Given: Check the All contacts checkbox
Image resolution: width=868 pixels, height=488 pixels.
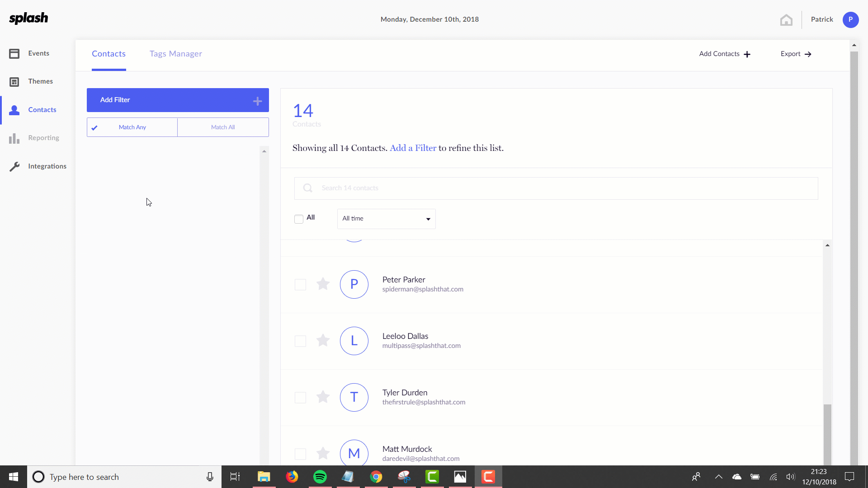Looking at the screenshot, I should 299,219.
